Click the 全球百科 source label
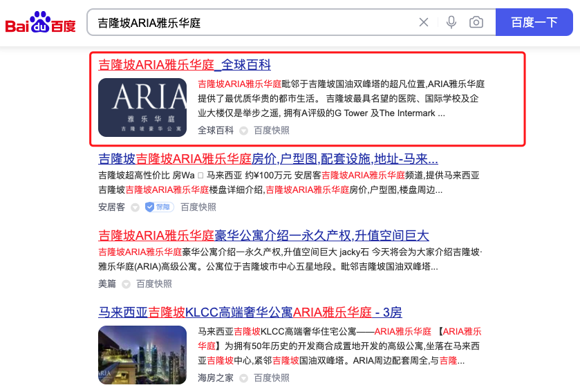This screenshot has height=392, width=580. (x=216, y=130)
